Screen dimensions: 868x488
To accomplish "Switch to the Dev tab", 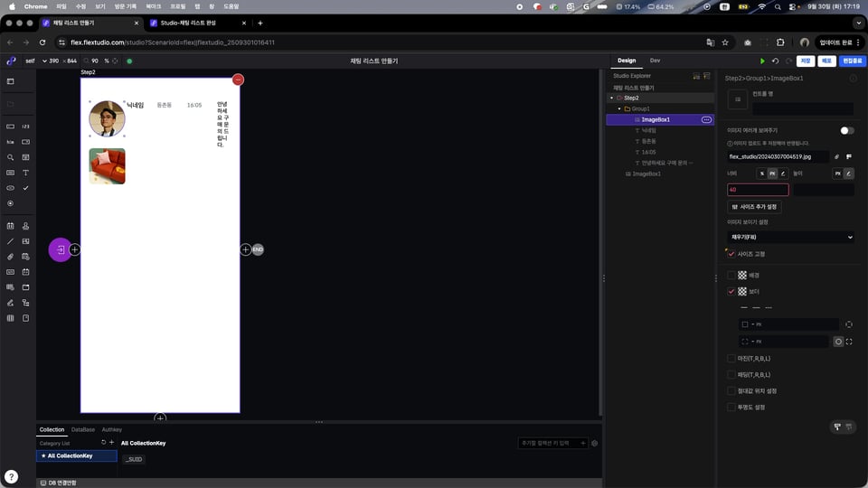I will pyautogui.click(x=655, y=61).
